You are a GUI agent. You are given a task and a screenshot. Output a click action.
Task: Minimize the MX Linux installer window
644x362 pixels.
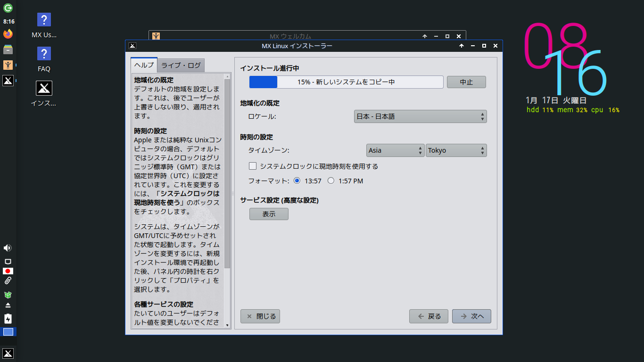pos(472,46)
